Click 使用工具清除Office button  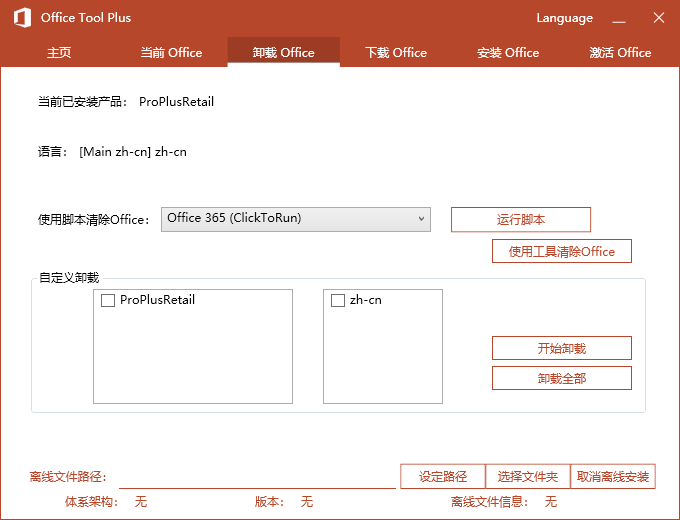click(x=561, y=251)
